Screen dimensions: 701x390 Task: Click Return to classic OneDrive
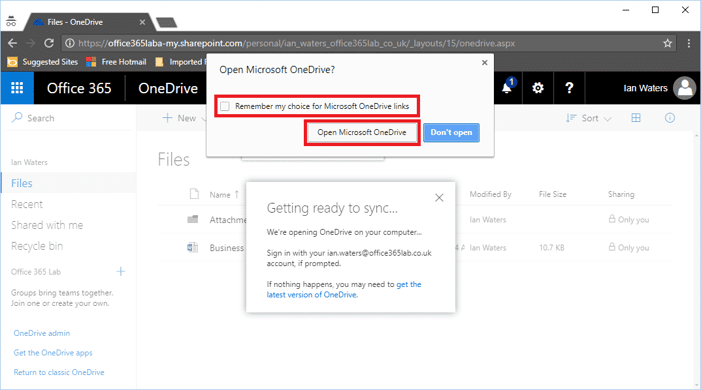coord(59,372)
